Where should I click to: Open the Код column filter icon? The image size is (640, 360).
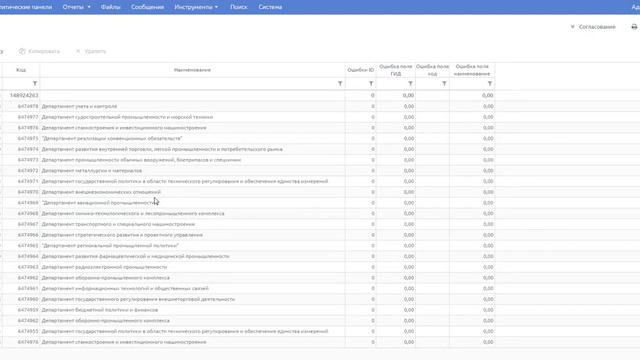point(35,84)
